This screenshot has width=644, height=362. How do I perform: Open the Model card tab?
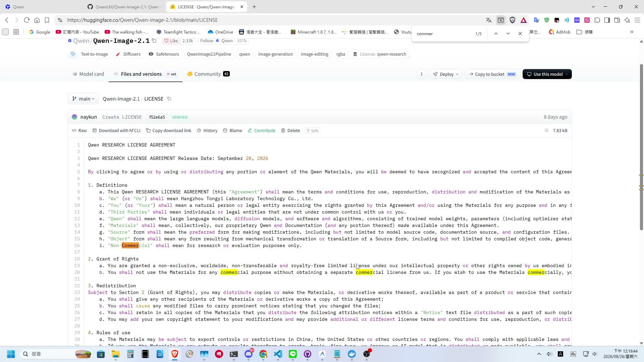tap(88, 74)
